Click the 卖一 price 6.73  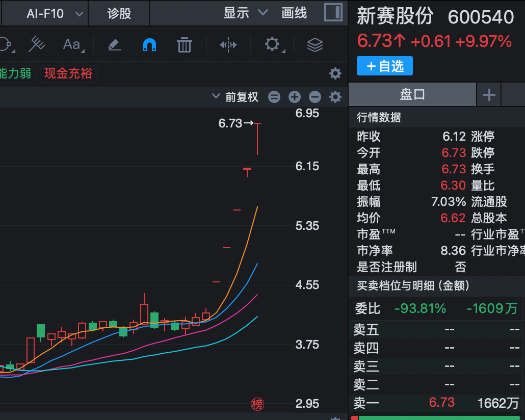441,402
